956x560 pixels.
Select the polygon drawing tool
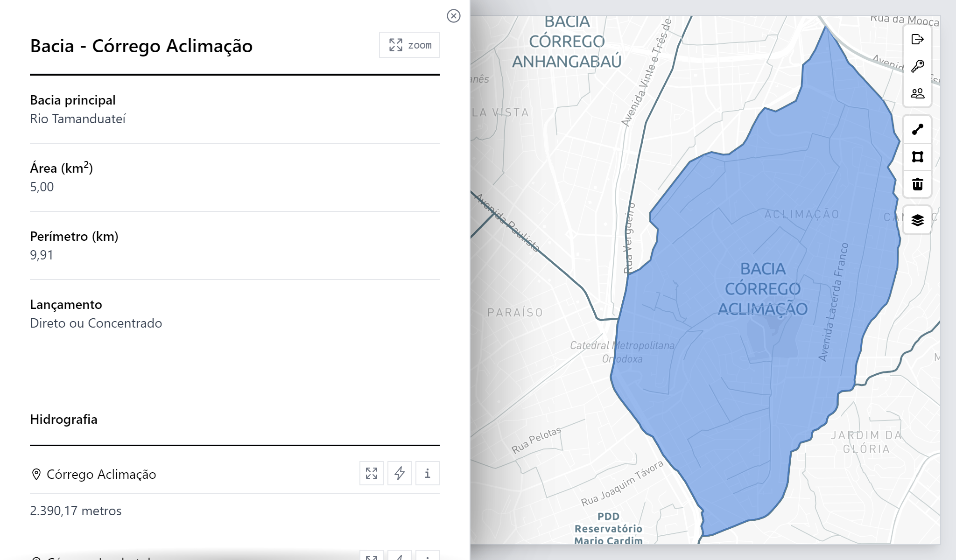pyautogui.click(x=917, y=157)
